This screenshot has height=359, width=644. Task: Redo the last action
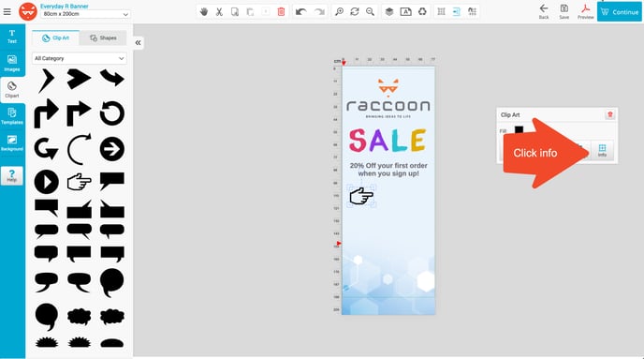tap(319, 11)
